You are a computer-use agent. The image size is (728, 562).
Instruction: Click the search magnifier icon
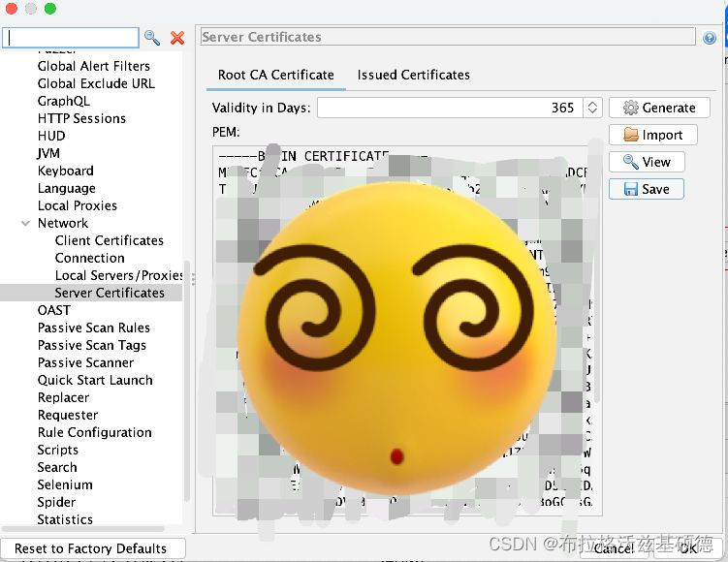click(152, 38)
